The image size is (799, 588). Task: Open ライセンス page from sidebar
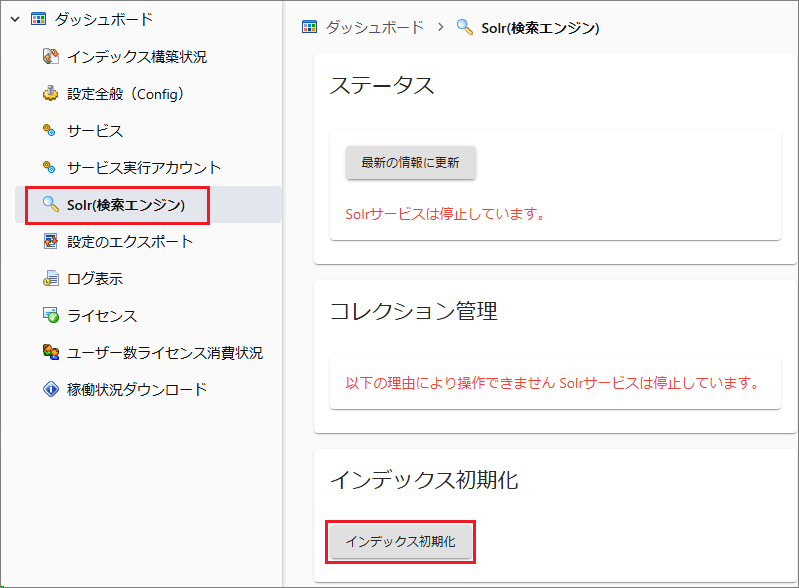102,316
